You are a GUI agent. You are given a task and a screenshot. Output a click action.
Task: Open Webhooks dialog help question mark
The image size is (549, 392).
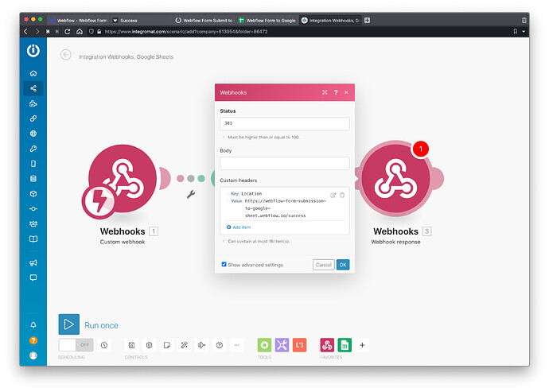(x=336, y=92)
